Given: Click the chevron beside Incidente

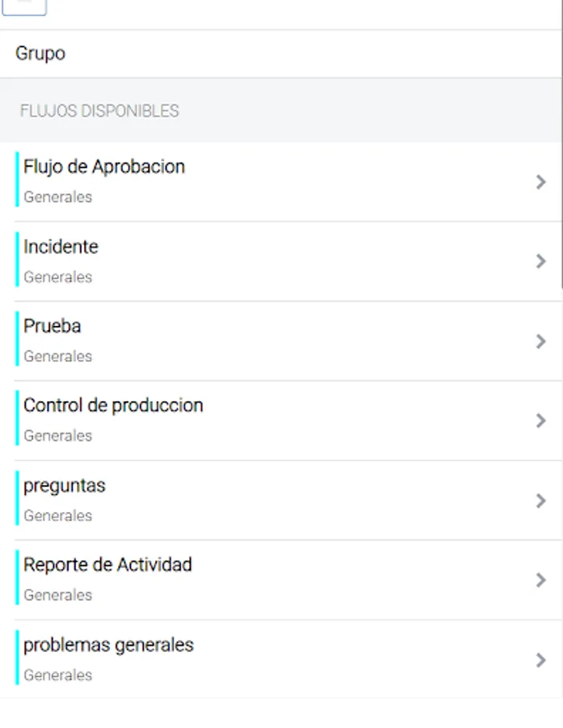Looking at the screenshot, I should (x=540, y=261).
